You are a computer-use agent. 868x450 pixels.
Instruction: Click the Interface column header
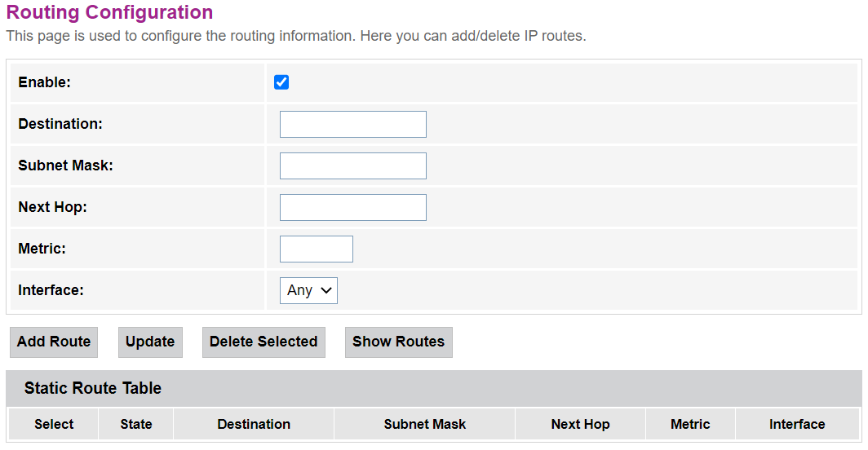tap(797, 424)
